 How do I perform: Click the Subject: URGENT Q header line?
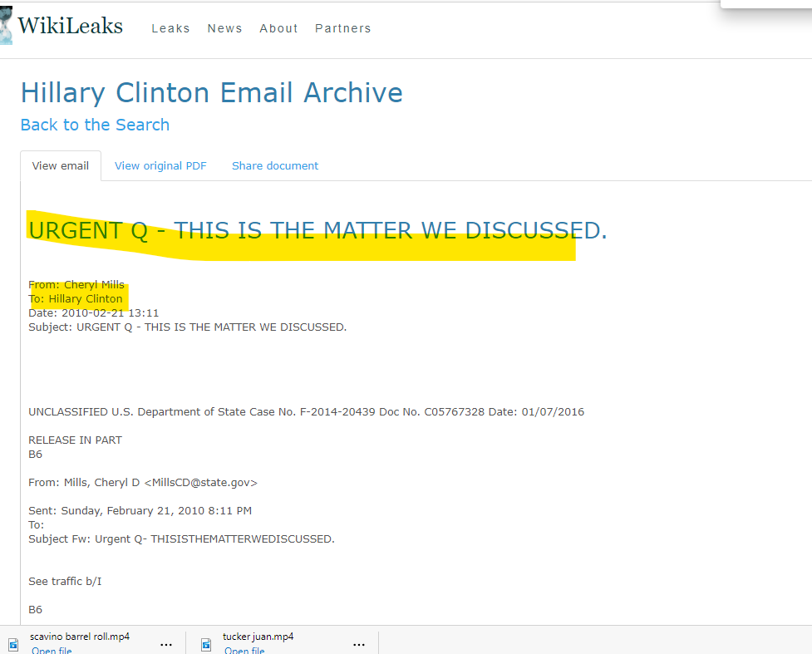click(x=188, y=327)
